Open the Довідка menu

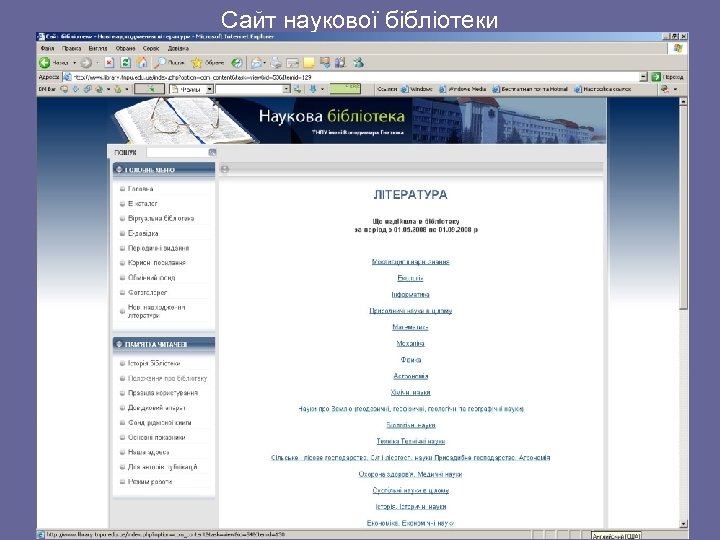pyautogui.click(x=178, y=48)
